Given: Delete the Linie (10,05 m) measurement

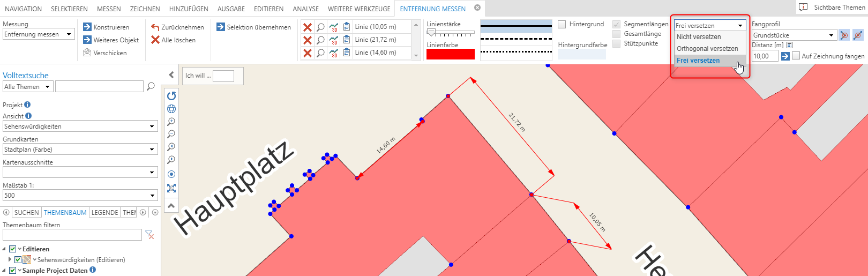Looking at the screenshot, I should coord(308,27).
